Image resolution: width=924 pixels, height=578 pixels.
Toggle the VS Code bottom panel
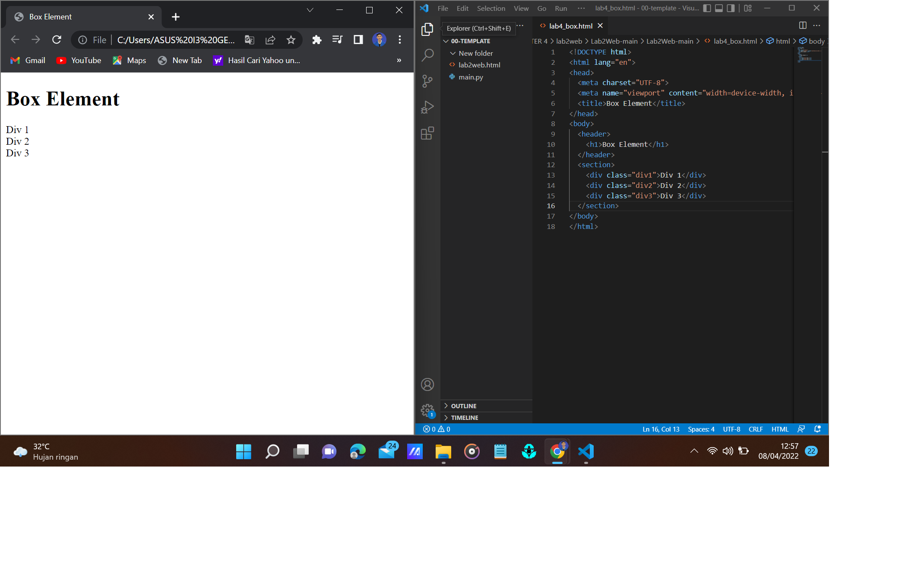click(719, 8)
